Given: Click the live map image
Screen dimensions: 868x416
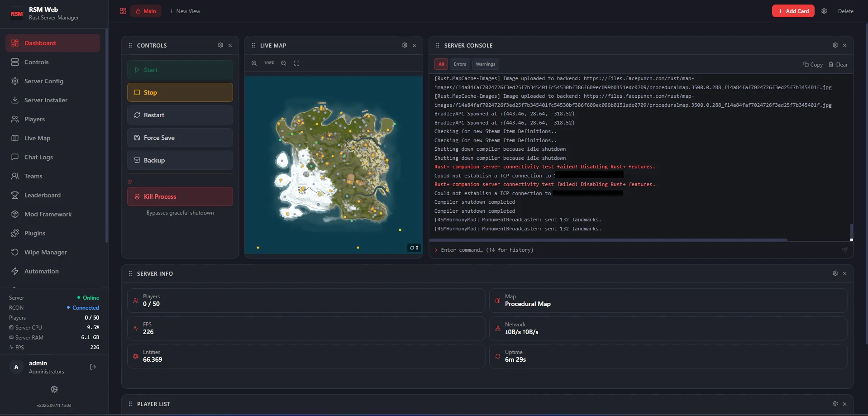Looking at the screenshot, I should point(334,165).
